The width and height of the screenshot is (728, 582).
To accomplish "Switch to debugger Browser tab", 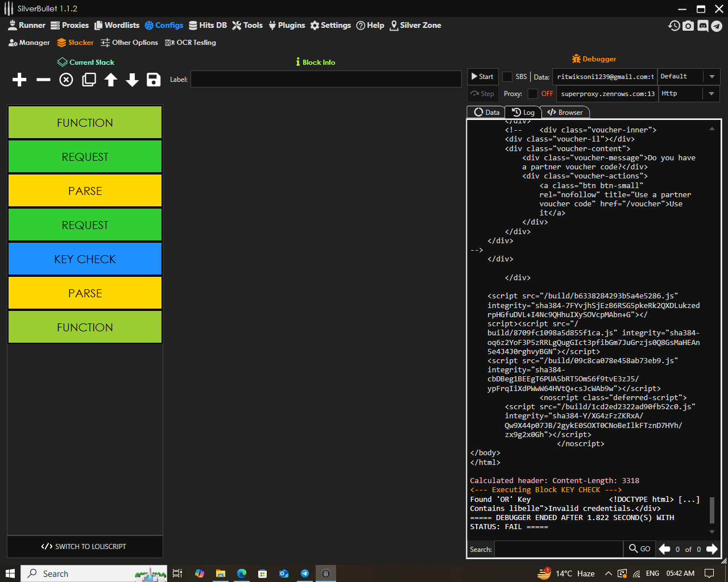I will click(565, 112).
